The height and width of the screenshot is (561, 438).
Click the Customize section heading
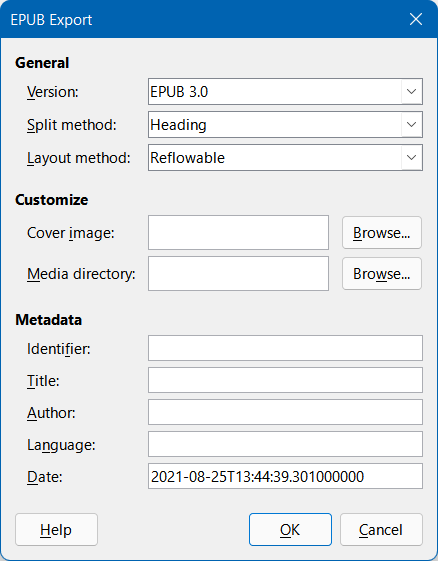[52, 200]
